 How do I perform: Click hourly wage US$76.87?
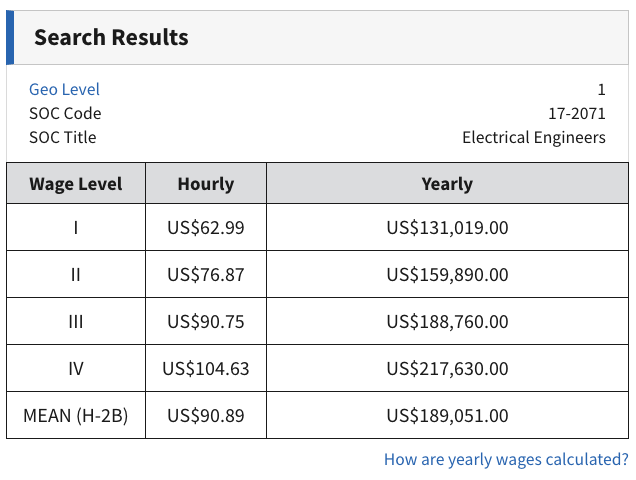(x=205, y=275)
